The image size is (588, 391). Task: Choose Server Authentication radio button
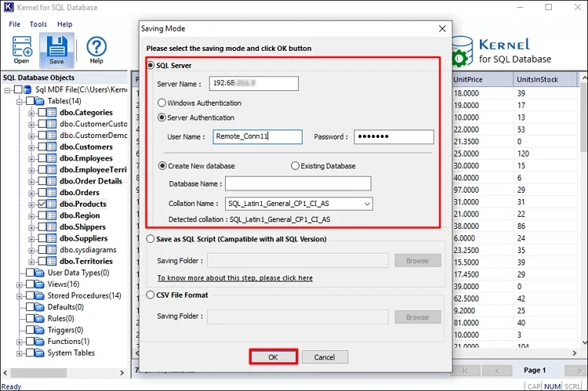(162, 118)
